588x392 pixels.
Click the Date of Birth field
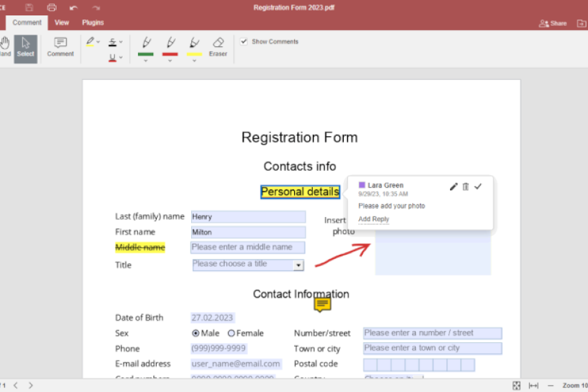[213, 318]
